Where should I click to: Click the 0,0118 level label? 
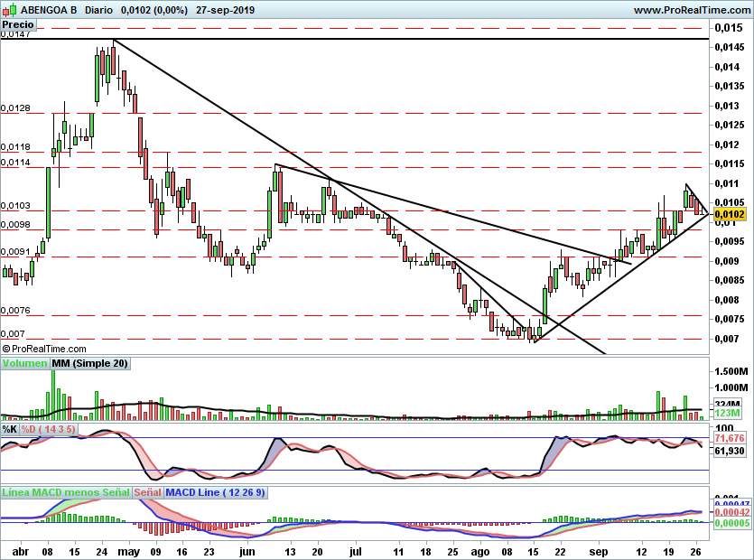(x=15, y=146)
